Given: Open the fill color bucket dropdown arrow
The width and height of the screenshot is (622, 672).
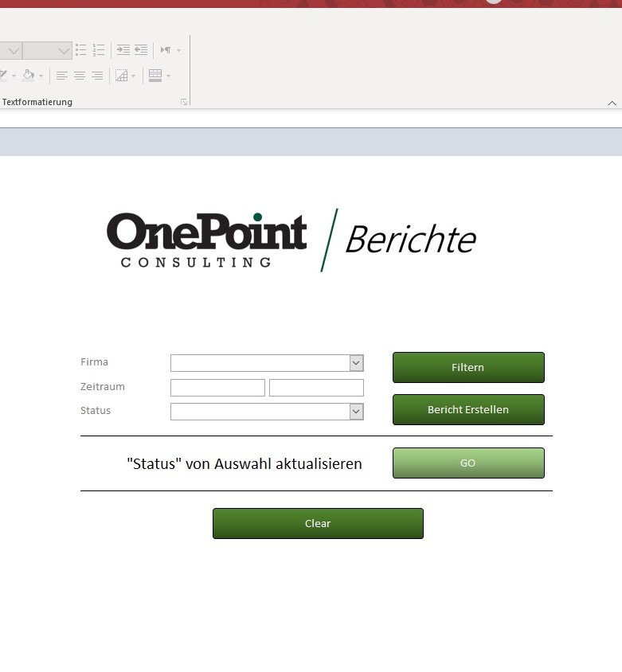Looking at the screenshot, I should click(x=41, y=76).
